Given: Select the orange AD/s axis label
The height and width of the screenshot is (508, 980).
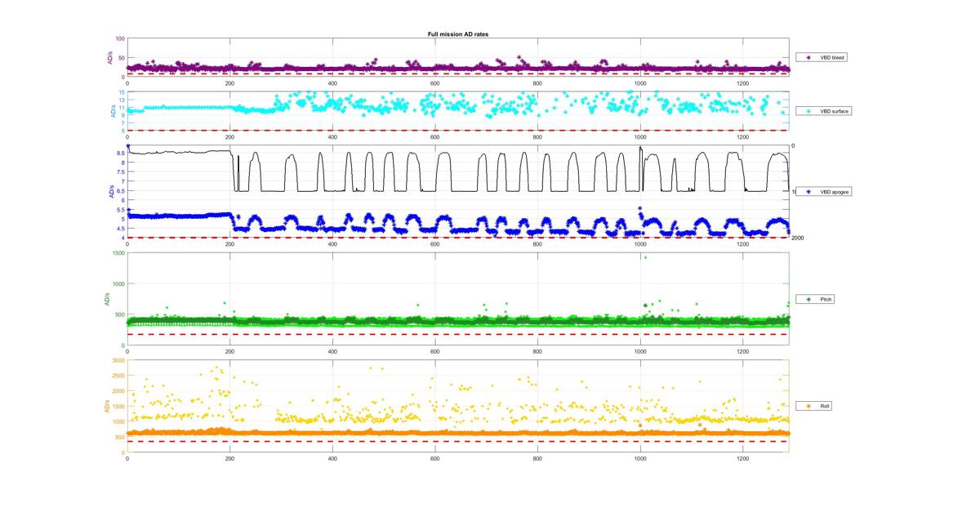Looking at the screenshot, I should [106, 406].
